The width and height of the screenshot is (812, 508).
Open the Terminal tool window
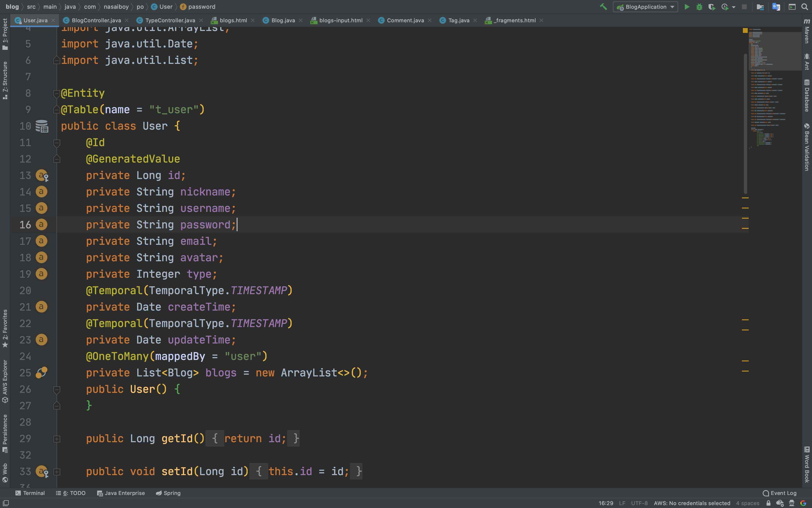(x=30, y=493)
